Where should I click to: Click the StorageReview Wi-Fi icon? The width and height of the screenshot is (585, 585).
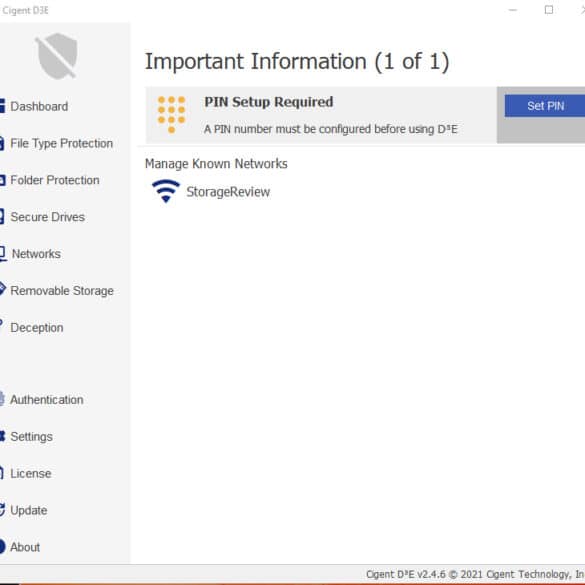click(166, 191)
